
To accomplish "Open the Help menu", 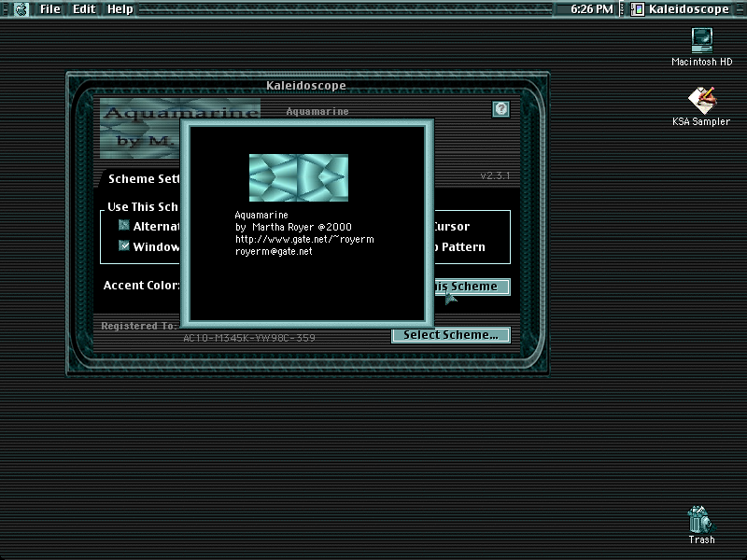I will [120, 9].
